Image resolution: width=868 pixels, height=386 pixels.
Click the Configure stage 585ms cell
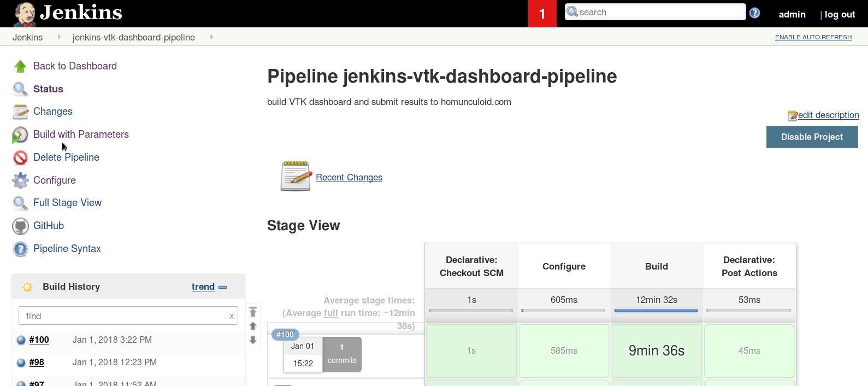click(x=564, y=351)
